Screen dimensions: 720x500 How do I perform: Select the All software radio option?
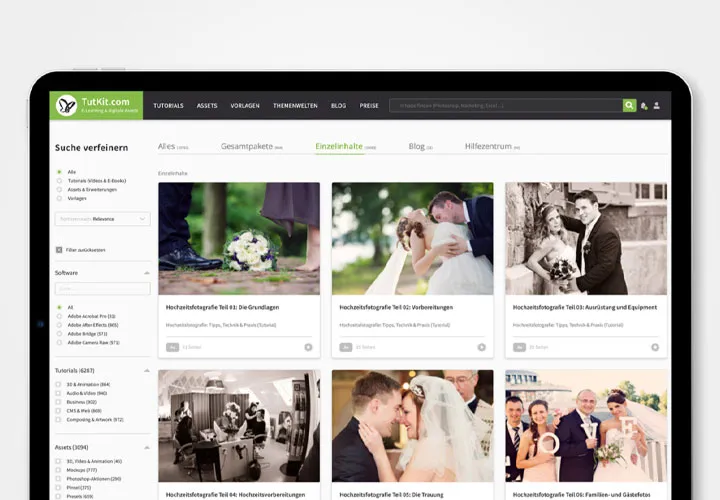tap(59, 307)
